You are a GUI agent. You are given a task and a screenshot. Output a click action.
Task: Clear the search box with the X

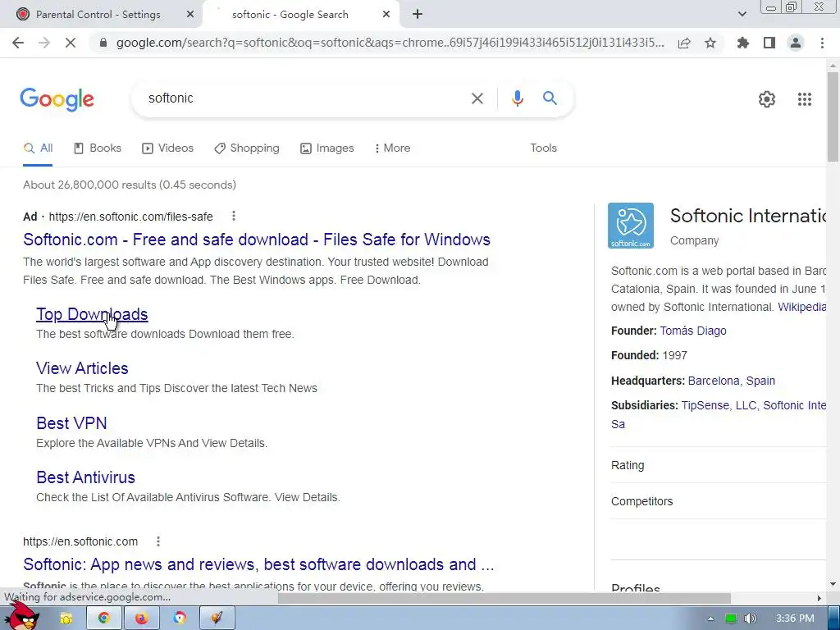[477, 98]
